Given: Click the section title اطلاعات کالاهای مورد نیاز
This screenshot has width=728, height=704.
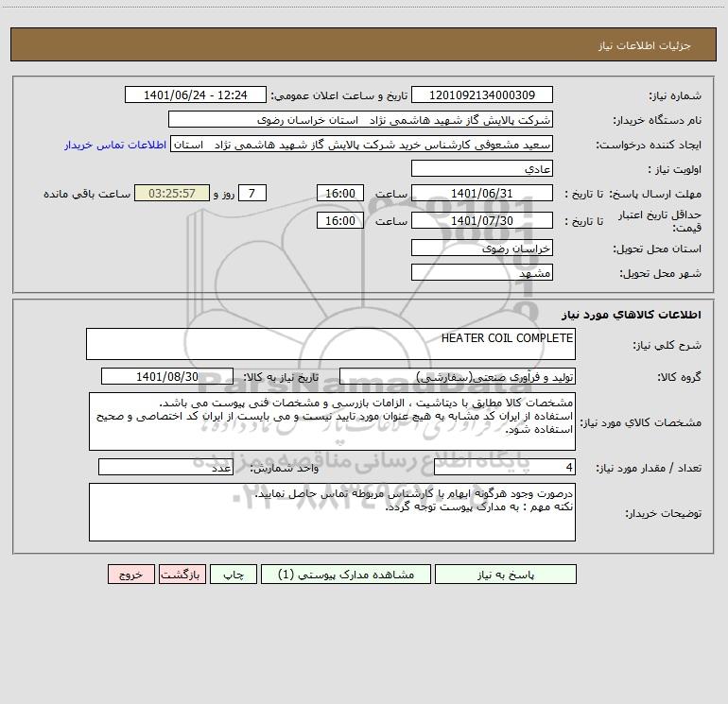Looking at the screenshot, I should 632,315.
